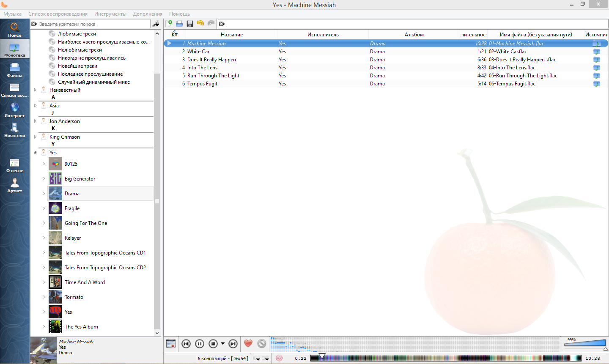Expand the Relayer album
609x364 pixels.
[44, 238]
